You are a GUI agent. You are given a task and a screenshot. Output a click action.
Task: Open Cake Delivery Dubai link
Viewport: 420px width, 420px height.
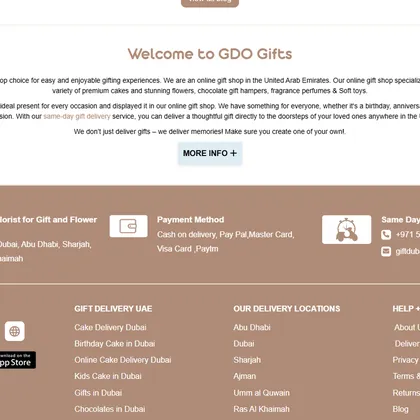click(x=110, y=327)
